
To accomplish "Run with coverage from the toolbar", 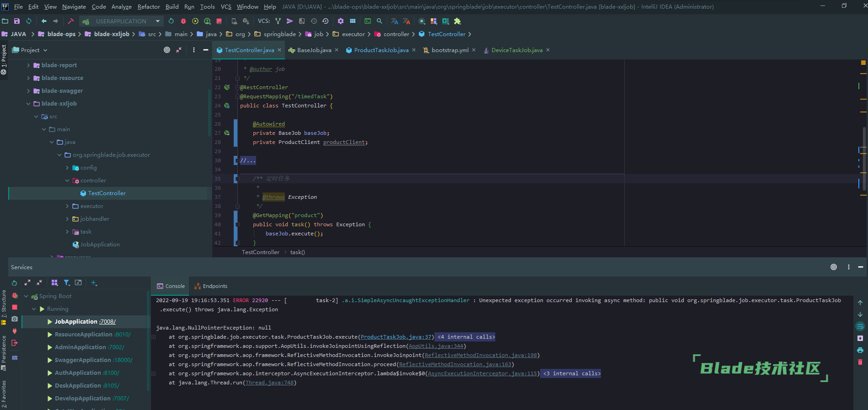I will [x=195, y=21].
